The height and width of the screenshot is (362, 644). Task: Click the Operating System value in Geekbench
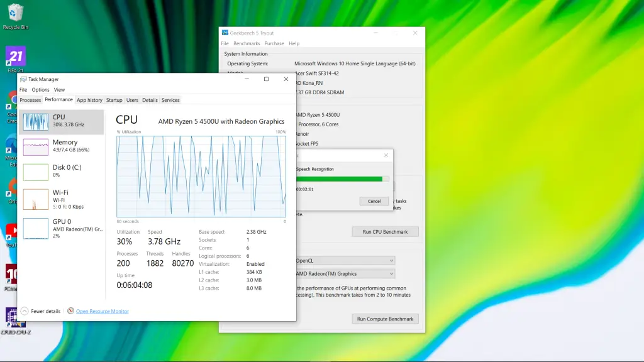tap(355, 63)
